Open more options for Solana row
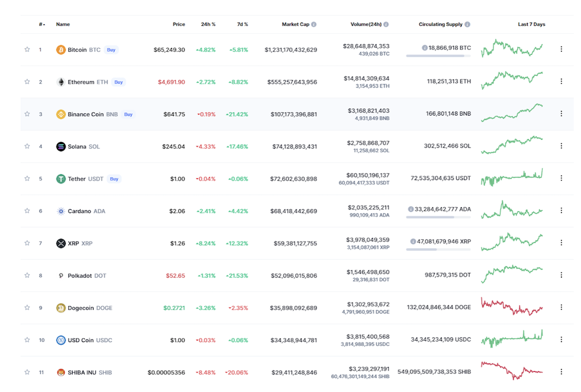 pos(561,146)
